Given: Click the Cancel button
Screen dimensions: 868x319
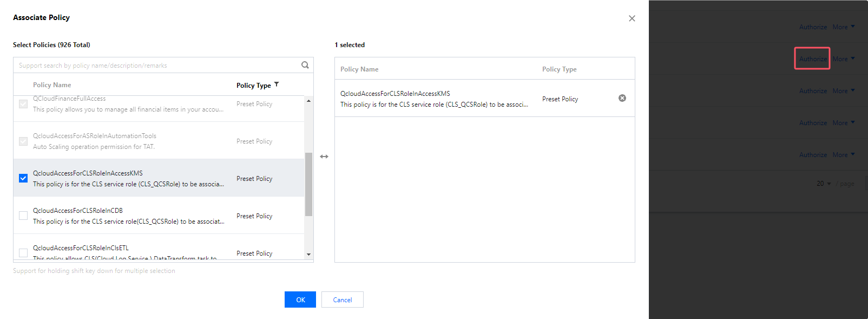Looking at the screenshot, I should 342,300.
